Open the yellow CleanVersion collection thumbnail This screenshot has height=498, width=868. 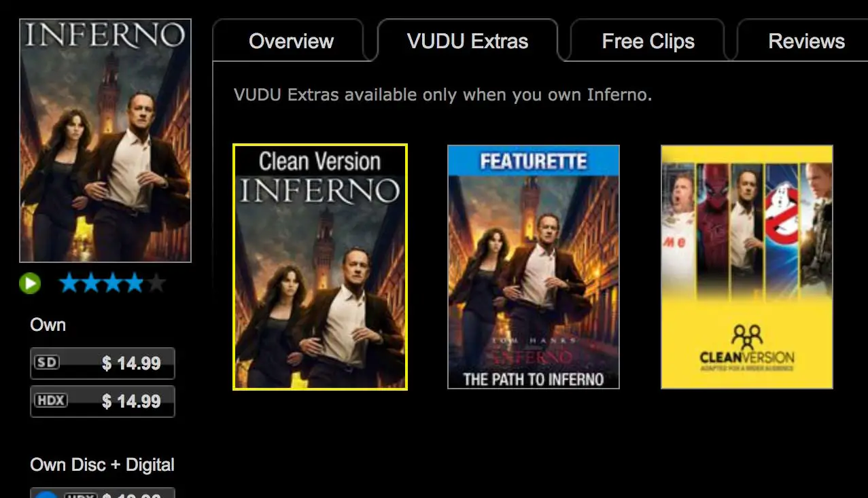747,267
